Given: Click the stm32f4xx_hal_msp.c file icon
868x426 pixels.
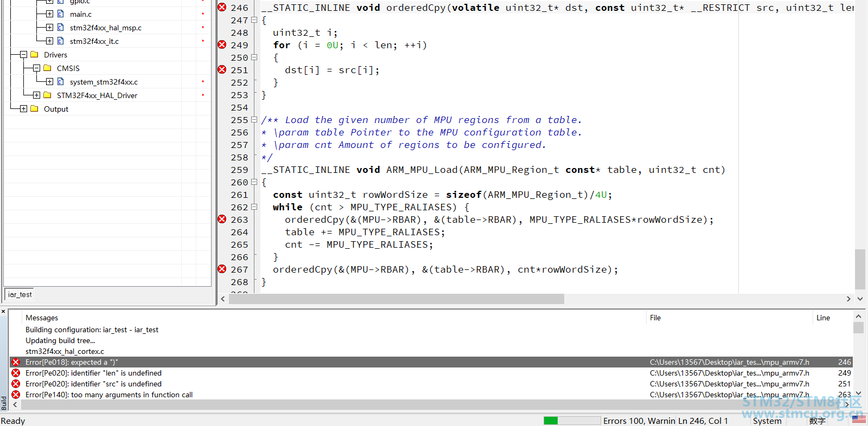Looking at the screenshot, I should click(x=61, y=28).
